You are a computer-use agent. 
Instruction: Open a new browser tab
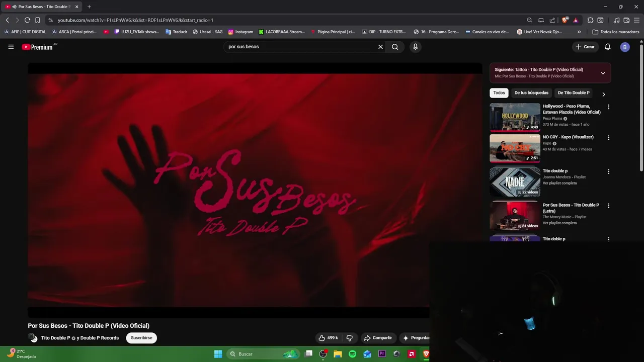coord(89,7)
